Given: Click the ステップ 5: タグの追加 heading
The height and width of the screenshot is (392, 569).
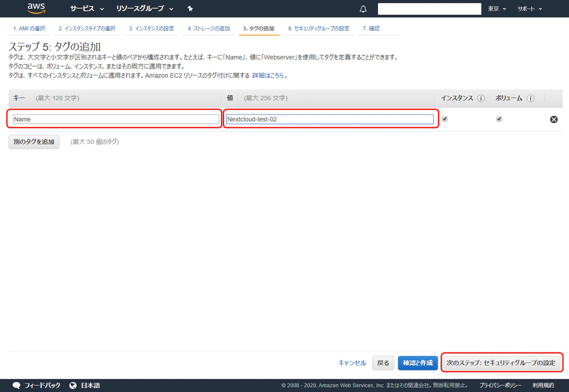Looking at the screenshot, I should pos(55,47).
